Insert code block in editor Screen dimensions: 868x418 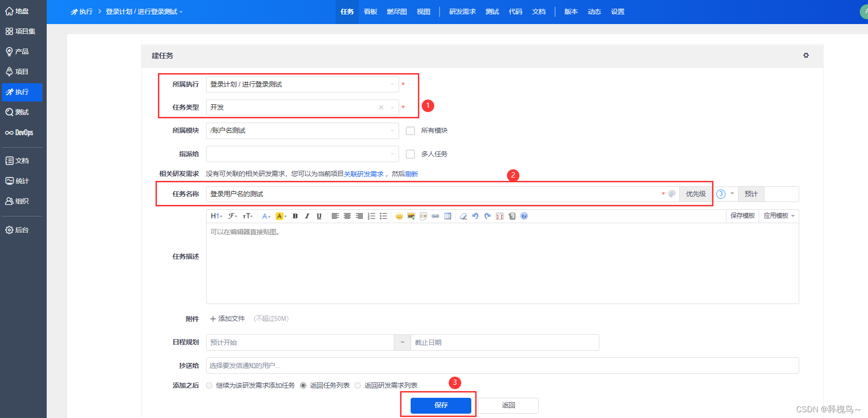(423, 216)
